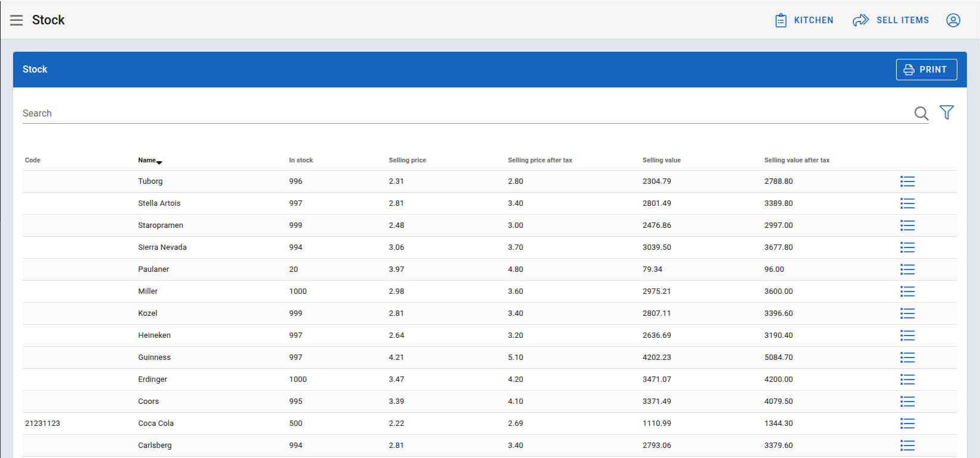Go to the Kitchen page

tap(804, 20)
